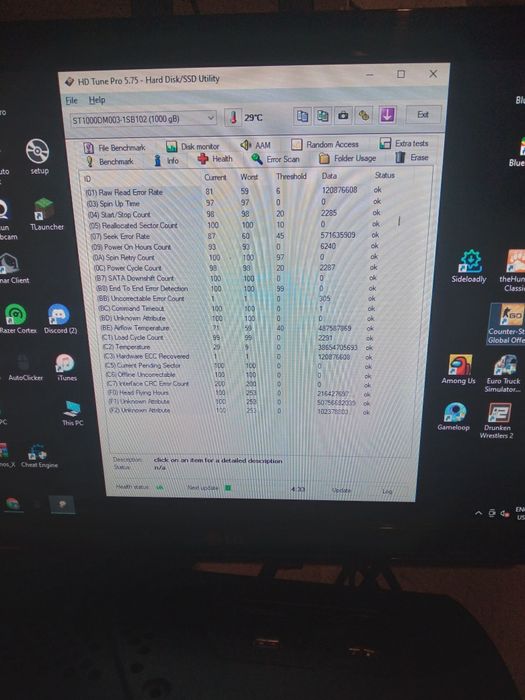Open the setup disc icon on desktop
The image size is (525, 700).
38,157
